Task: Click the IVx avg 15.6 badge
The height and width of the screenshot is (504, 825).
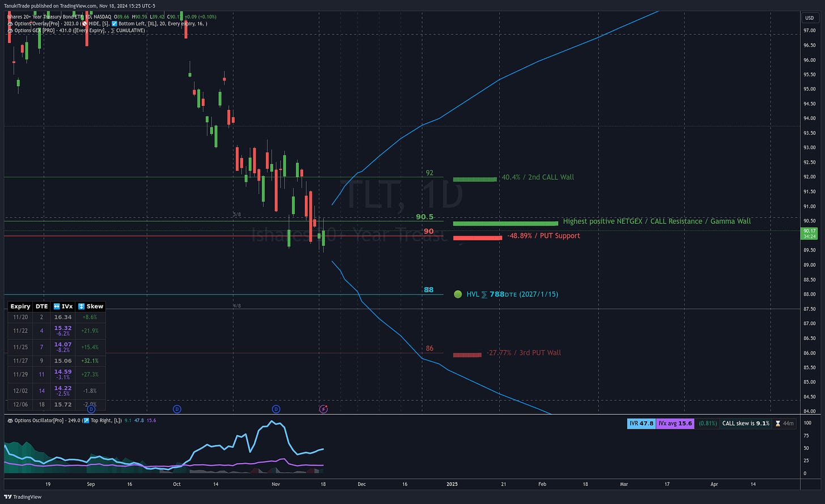Action: click(x=675, y=423)
